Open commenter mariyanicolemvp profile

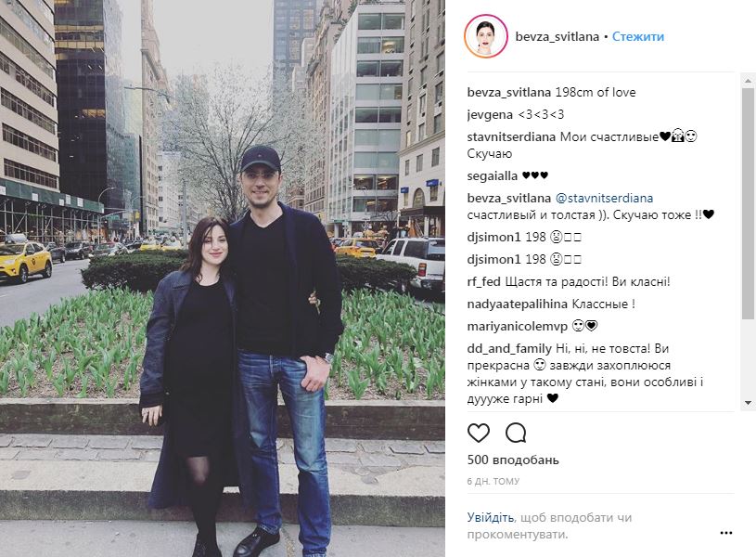517,326
